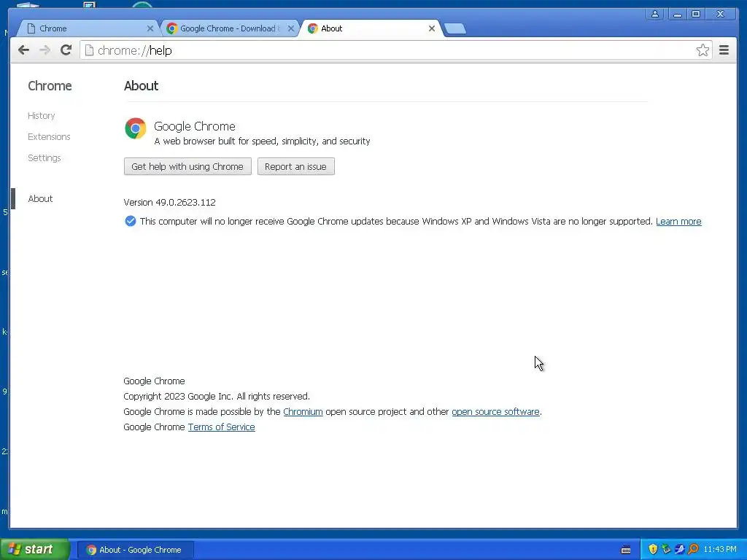The width and height of the screenshot is (747, 560).
Task: Close the 'Chrome' tab
Action: click(x=150, y=28)
